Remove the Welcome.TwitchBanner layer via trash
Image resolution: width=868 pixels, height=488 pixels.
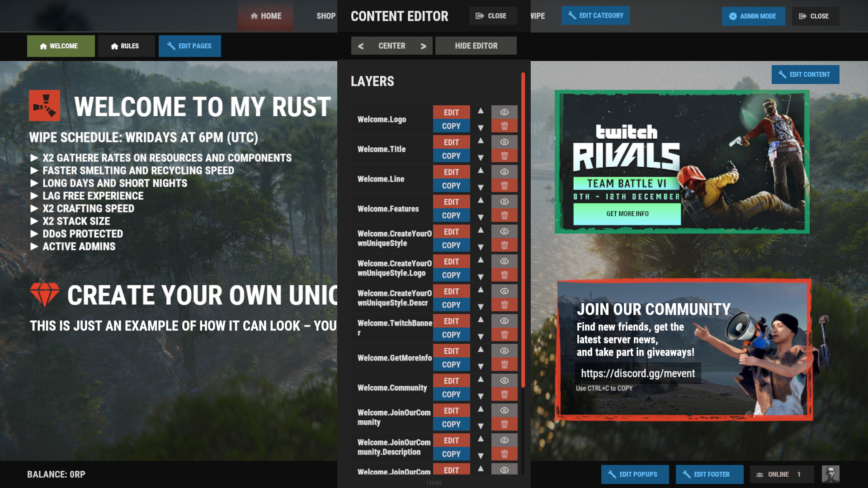pyautogui.click(x=504, y=335)
